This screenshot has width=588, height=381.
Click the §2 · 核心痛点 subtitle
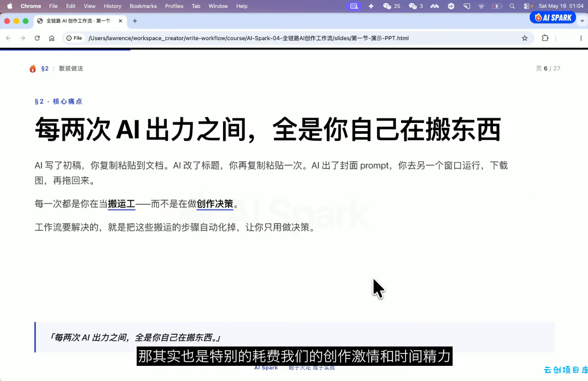58,102
